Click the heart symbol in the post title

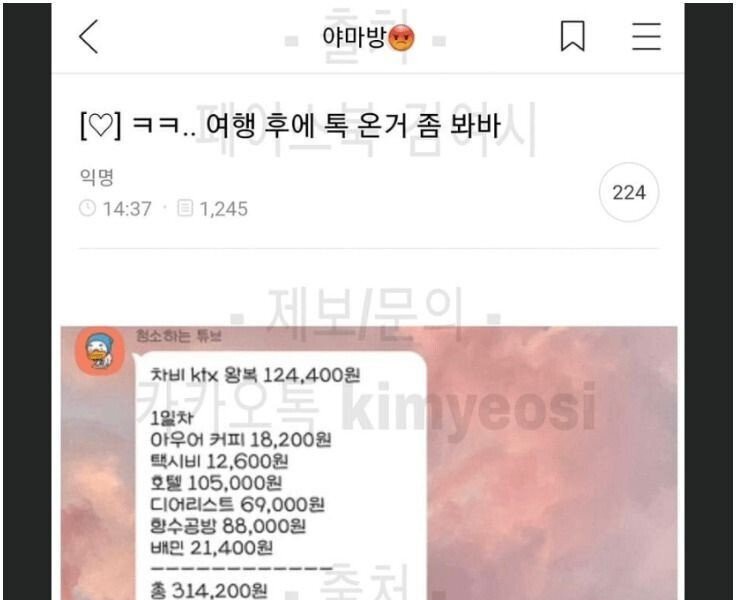[101, 127]
